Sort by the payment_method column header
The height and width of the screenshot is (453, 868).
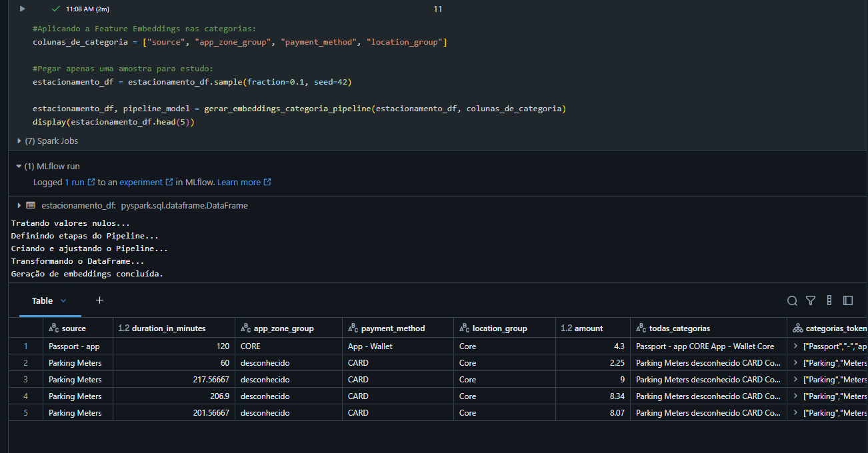coord(393,328)
